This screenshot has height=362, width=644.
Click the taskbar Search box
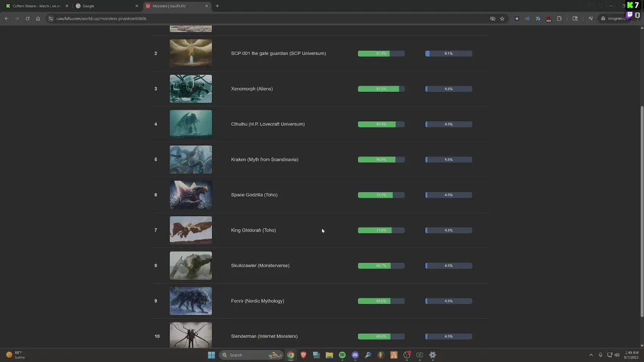(x=252, y=355)
